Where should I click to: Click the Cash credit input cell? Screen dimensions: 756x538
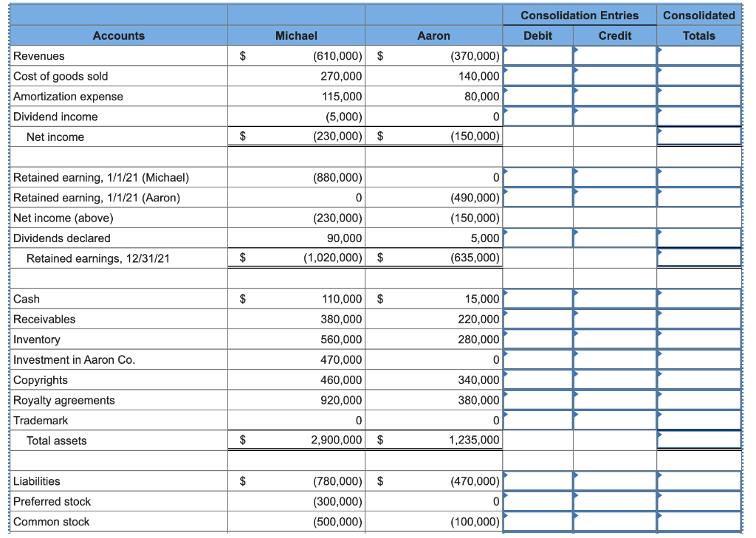click(x=615, y=298)
